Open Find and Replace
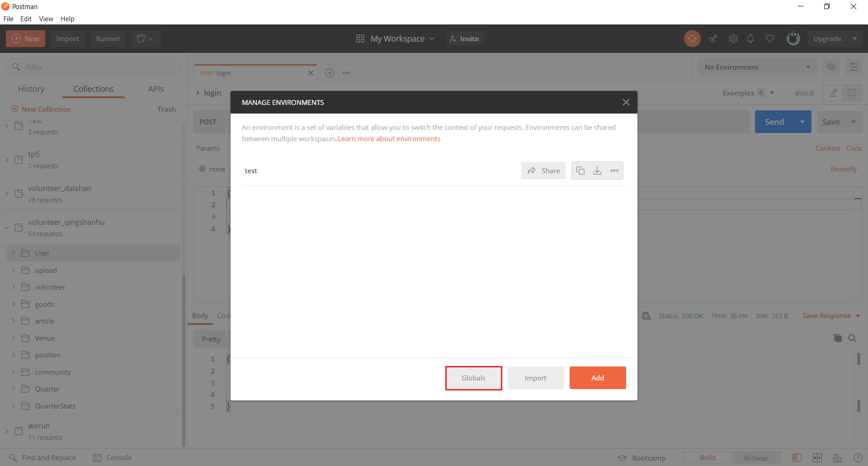Image resolution: width=868 pixels, height=466 pixels. coord(42,458)
